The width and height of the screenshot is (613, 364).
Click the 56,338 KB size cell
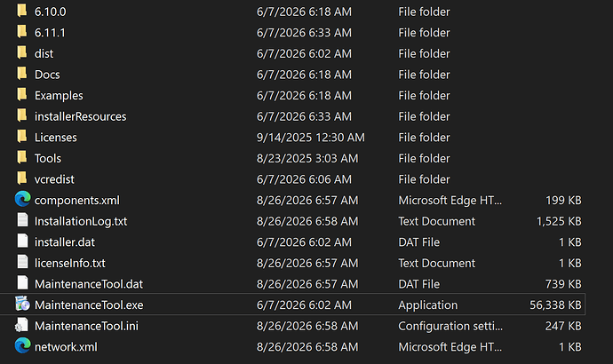click(555, 305)
